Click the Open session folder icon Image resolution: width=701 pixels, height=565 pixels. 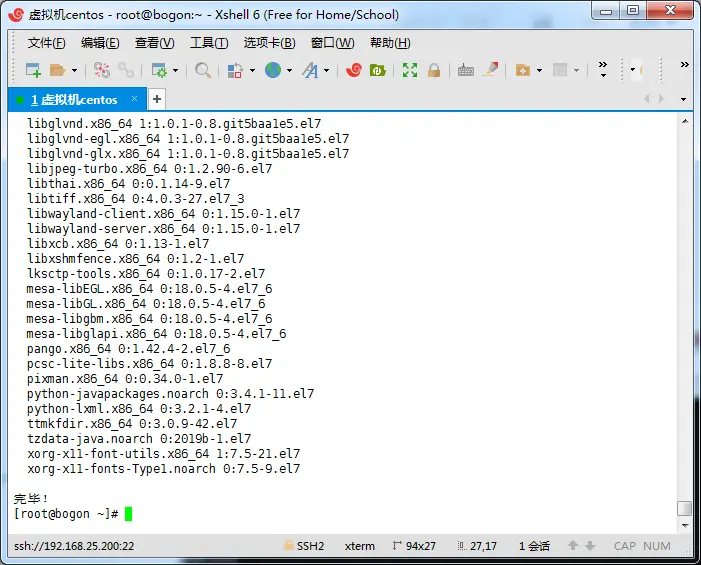point(58,70)
